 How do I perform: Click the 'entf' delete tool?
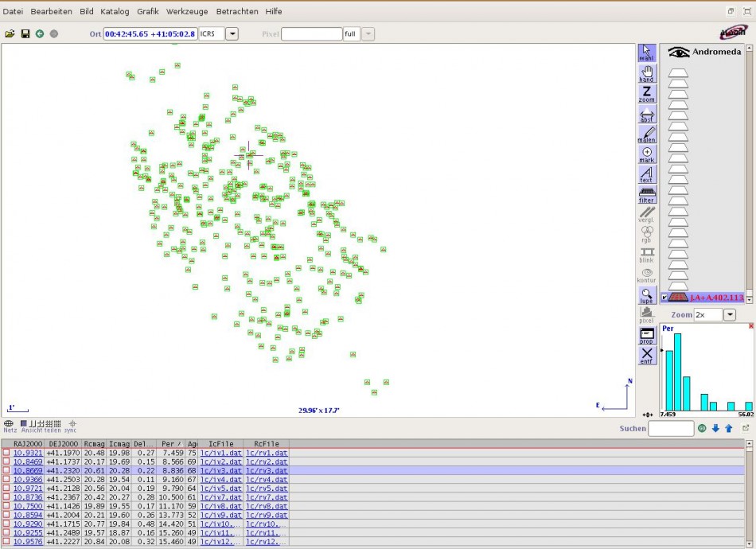pos(646,356)
